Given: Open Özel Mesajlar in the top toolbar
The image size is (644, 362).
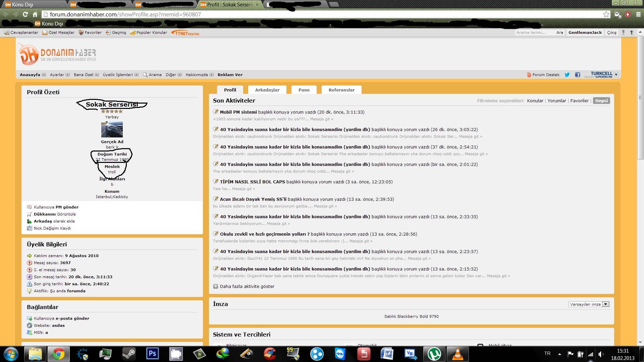Looking at the screenshot, I should pos(58,33).
